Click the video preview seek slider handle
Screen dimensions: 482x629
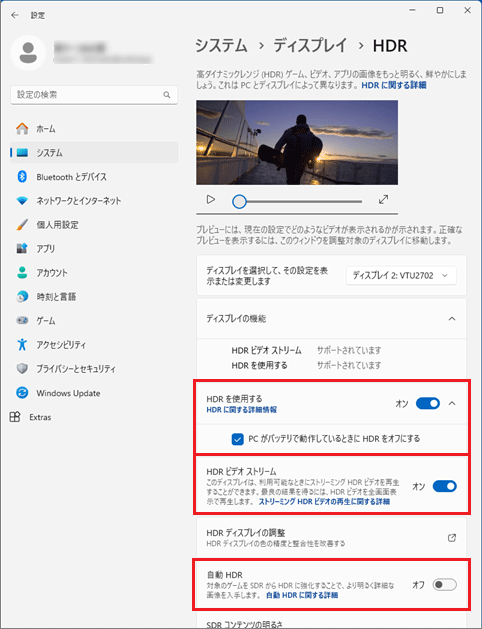click(239, 201)
